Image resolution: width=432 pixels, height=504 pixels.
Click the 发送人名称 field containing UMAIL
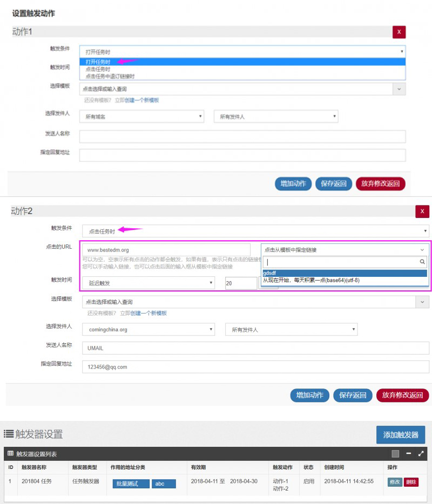255,348
